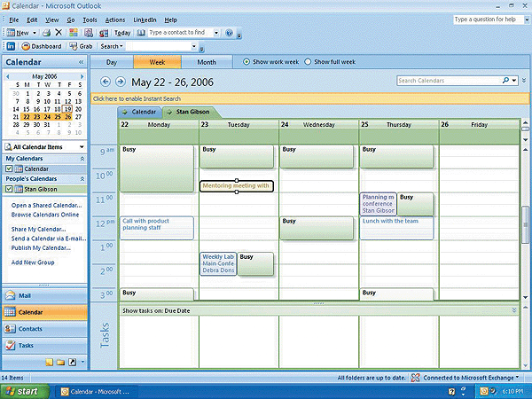Click Open a Shared Calendar link
This screenshot has width=532, height=399.
click(46, 206)
